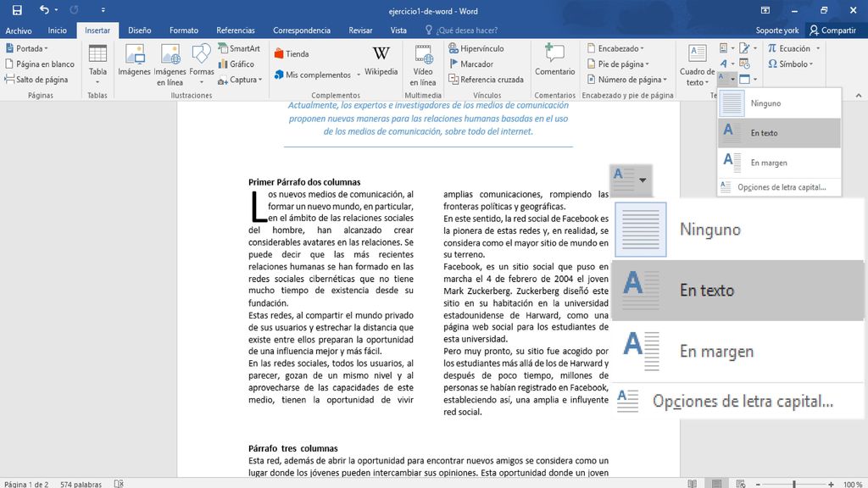
Task: Open the proofing errors book icon
Action: [119, 484]
